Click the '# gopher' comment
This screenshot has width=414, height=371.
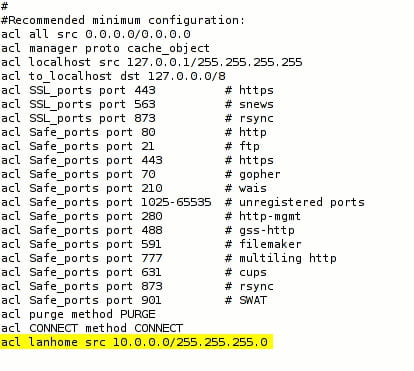point(253,174)
